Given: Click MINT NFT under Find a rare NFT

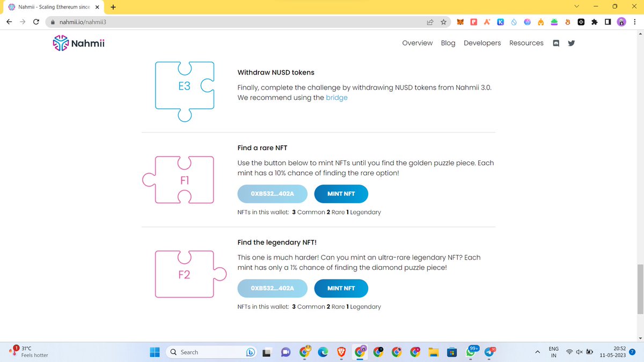Looking at the screenshot, I should 341,194.
